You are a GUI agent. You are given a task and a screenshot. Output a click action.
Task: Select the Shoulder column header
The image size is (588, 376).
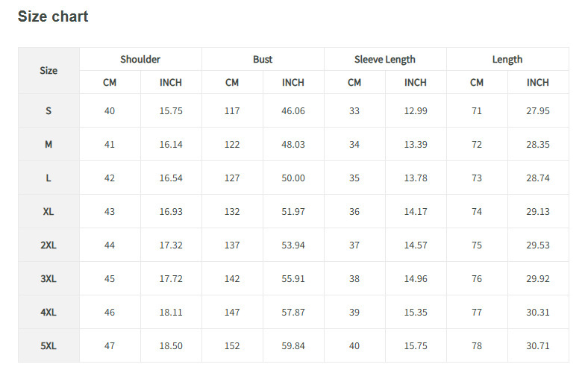pyautogui.click(x=140, y=60)
